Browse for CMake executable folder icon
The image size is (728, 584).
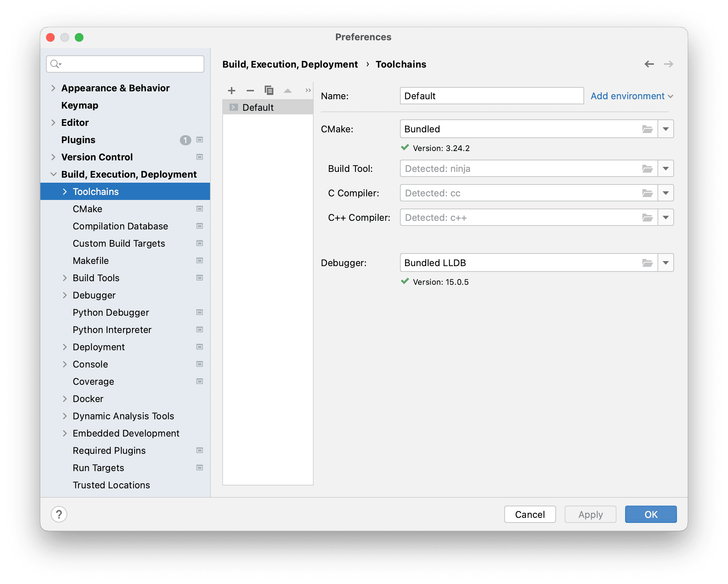pos(647,129)
